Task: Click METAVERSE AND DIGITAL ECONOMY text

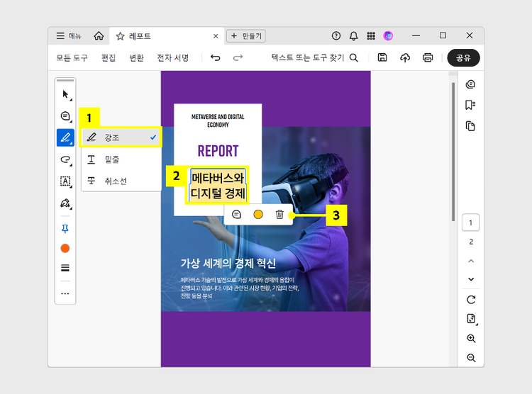Action: (x=218, y=120)
